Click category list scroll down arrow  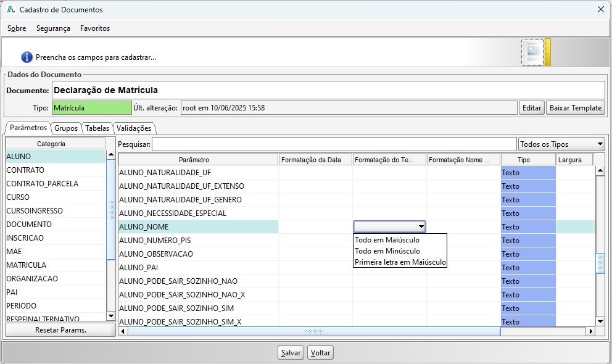tap(111, 316)
